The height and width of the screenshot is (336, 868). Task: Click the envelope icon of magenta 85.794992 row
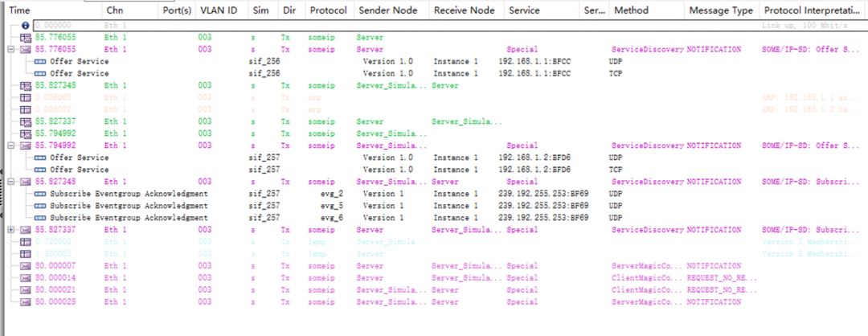click(x=26, y=145)
